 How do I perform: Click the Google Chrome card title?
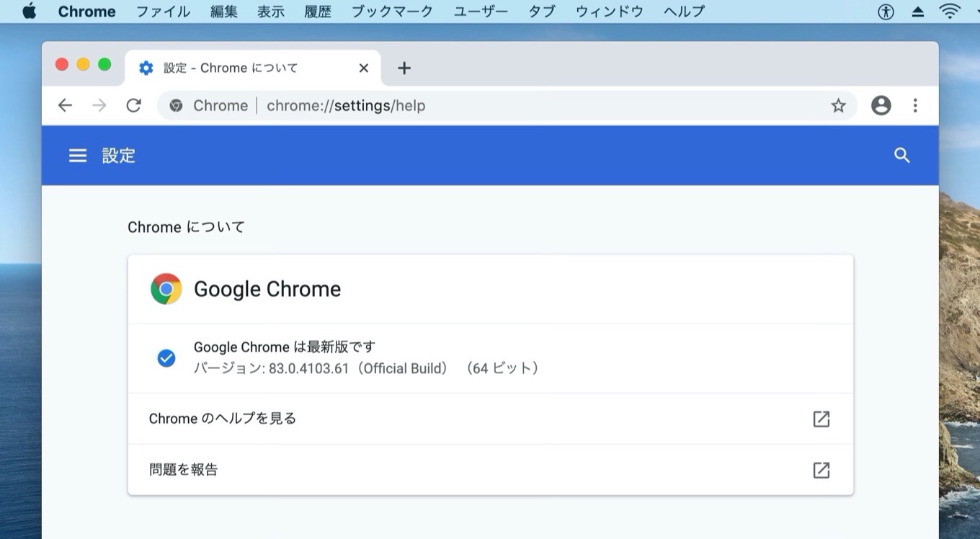pos(267,289)
